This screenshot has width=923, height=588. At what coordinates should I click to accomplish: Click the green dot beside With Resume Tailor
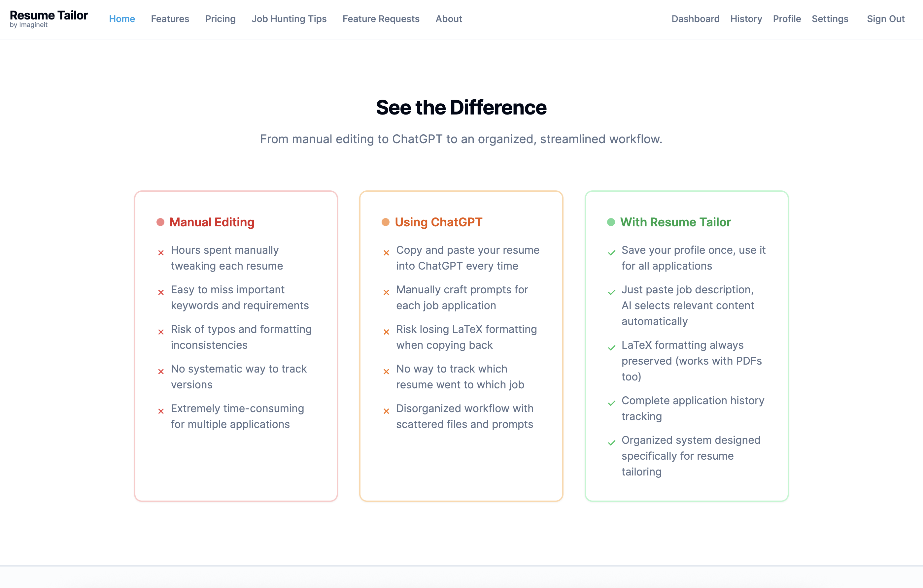[x=611, y=221]
